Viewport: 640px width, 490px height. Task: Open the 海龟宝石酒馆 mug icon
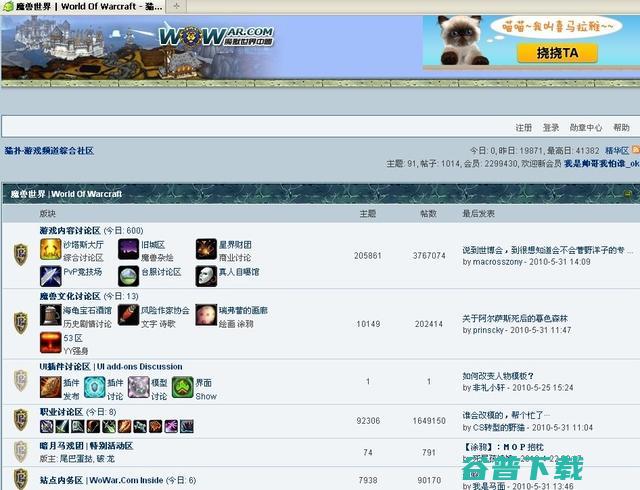(51, 315)
